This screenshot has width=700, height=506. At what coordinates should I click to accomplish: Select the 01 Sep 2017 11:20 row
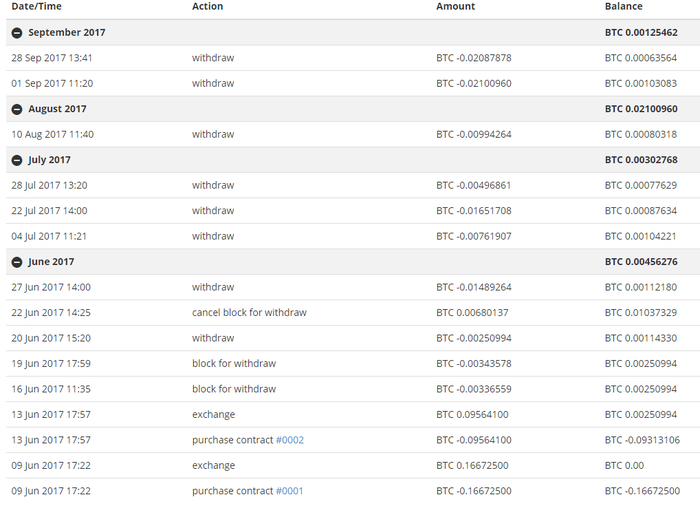(x=353, y=84)
